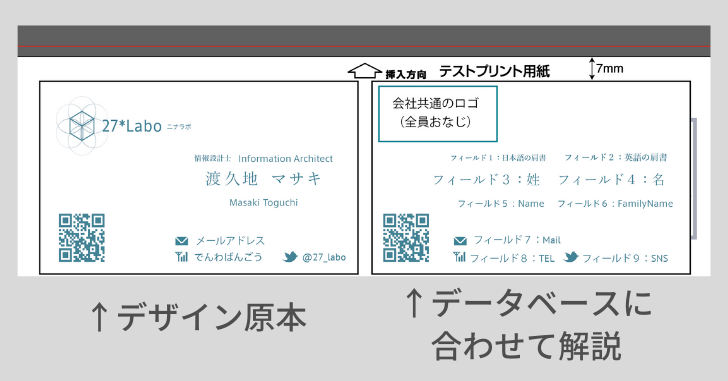
Task: Click the 7mm vertical dimension arrow
Action: (592, 69)
